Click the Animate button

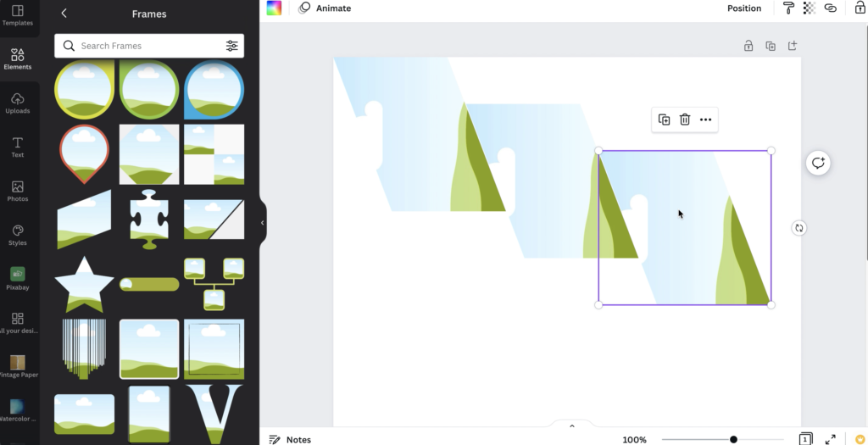325,8
